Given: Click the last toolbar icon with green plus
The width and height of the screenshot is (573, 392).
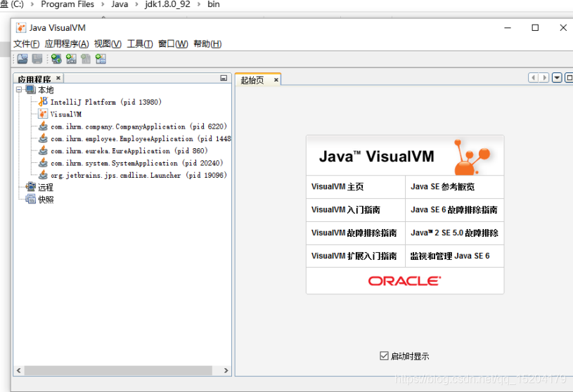Looking at the screenshot, I should pos(101,59).
